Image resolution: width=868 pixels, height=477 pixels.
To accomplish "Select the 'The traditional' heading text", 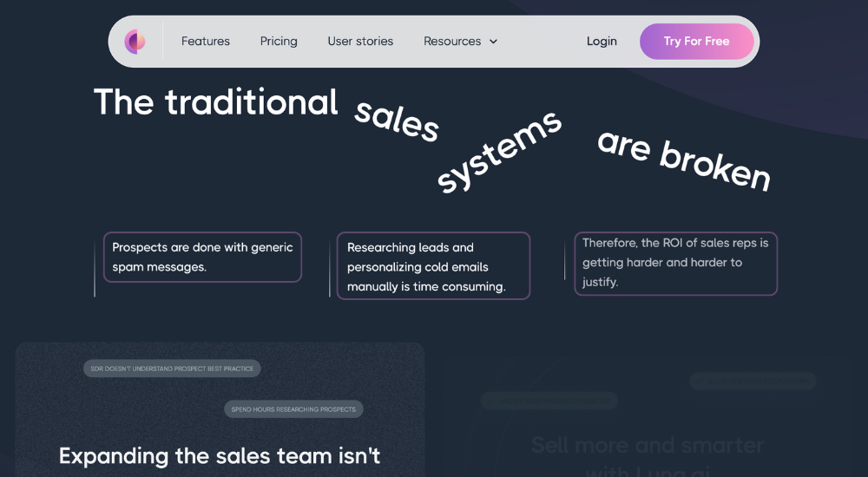I will 216,102.
